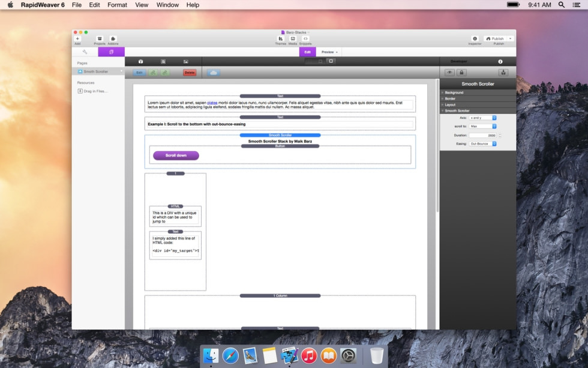This screenshot has width=588, height=368.
Task: Click the blue cloud button
Action: (214, 73)
